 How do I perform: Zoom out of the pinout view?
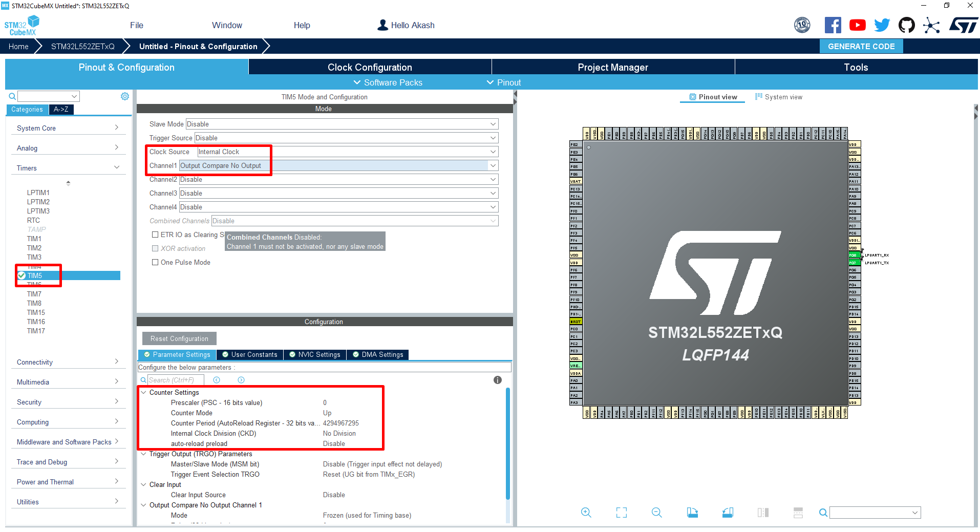[657, 513]
